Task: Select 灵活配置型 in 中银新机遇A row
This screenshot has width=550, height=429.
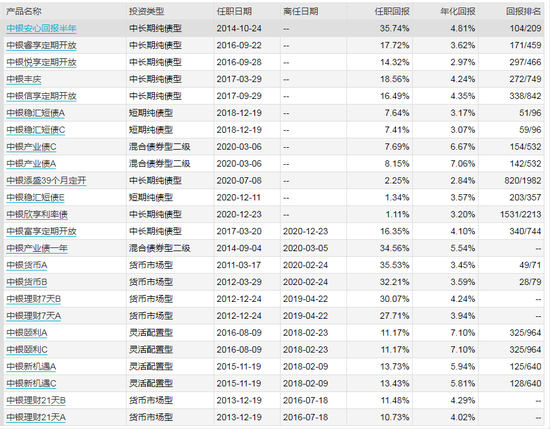Action: tap(151, 367)
